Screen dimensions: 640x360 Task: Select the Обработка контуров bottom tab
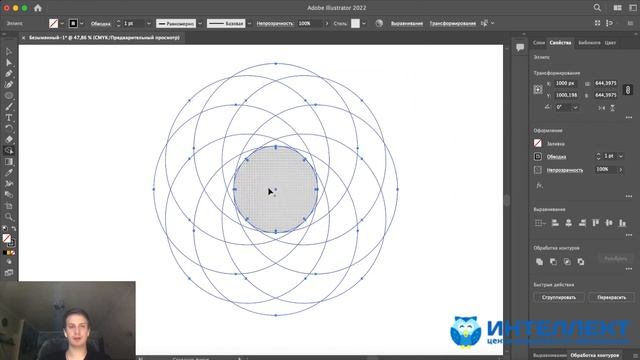[594, 356]
